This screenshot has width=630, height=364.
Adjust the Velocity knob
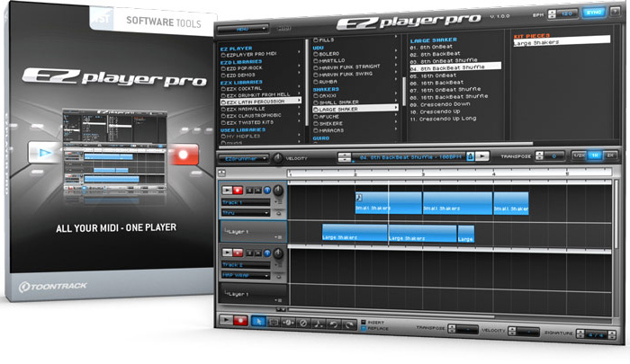point(276,157)
